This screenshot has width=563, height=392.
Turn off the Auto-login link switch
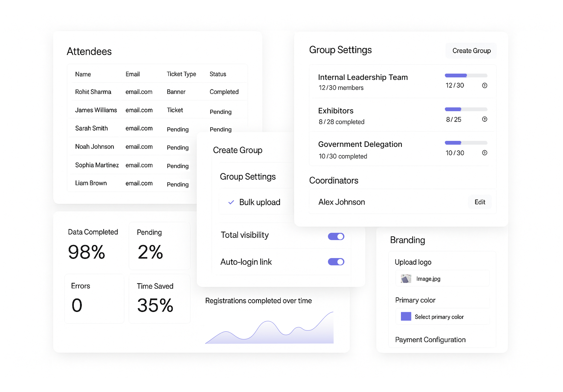tap(336, 262)
